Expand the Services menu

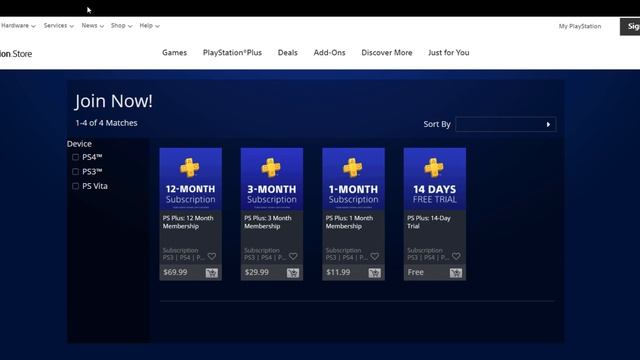coord(59,25)
